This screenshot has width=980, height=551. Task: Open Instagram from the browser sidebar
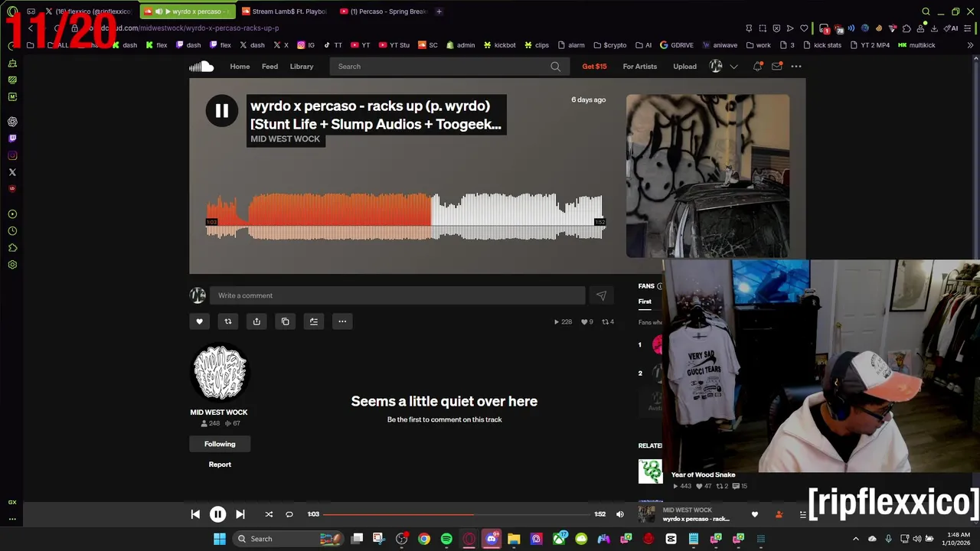(x=12, y=155)
